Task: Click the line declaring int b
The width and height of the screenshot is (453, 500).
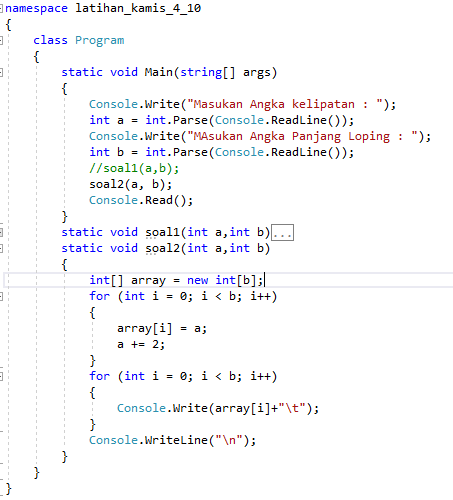Action: pos(222,152)
